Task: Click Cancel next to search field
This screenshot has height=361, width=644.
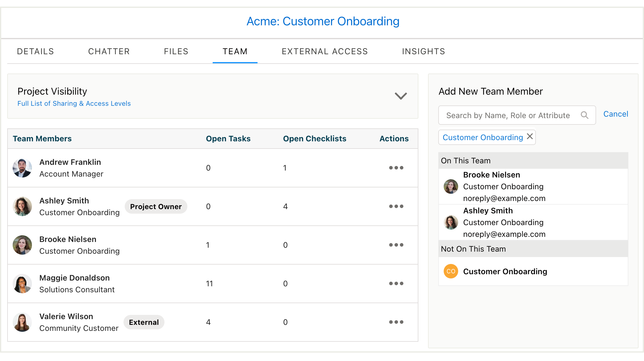Action: 616,114
